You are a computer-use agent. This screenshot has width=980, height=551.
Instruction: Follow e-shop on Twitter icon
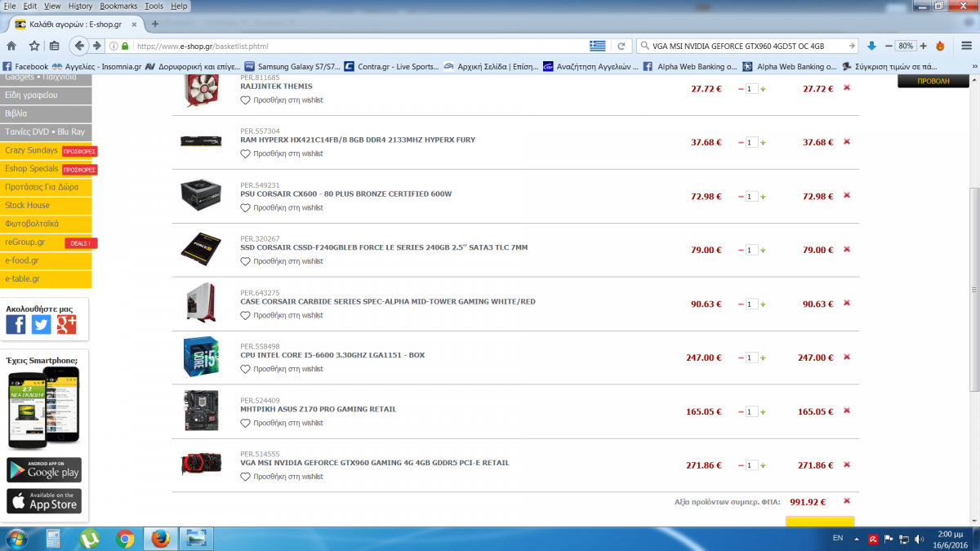click(x=41, y=325)
